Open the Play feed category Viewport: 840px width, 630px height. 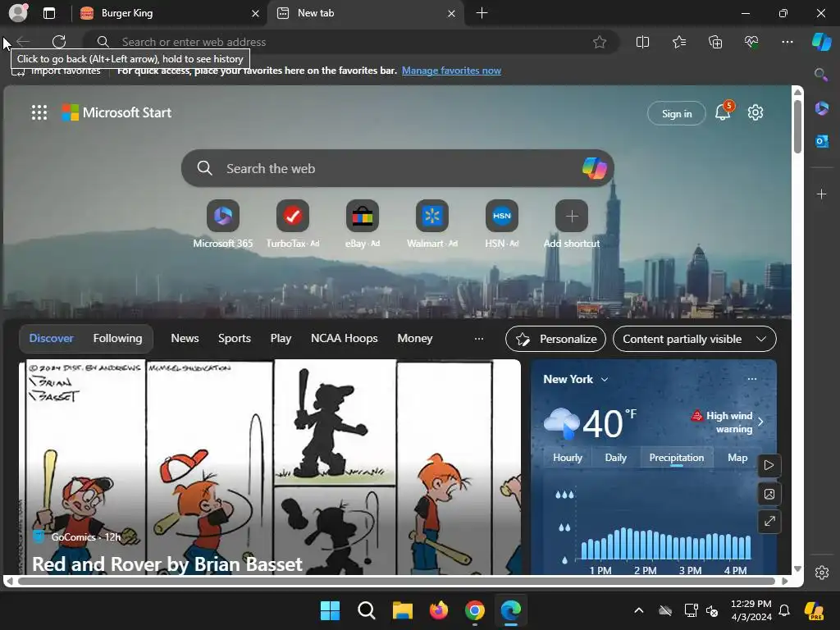(281, 339)
